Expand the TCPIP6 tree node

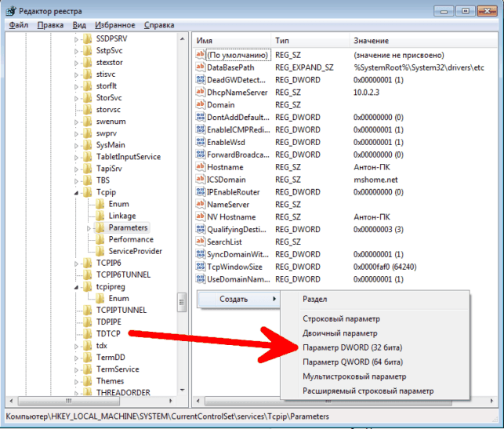(x=76, y=264)
